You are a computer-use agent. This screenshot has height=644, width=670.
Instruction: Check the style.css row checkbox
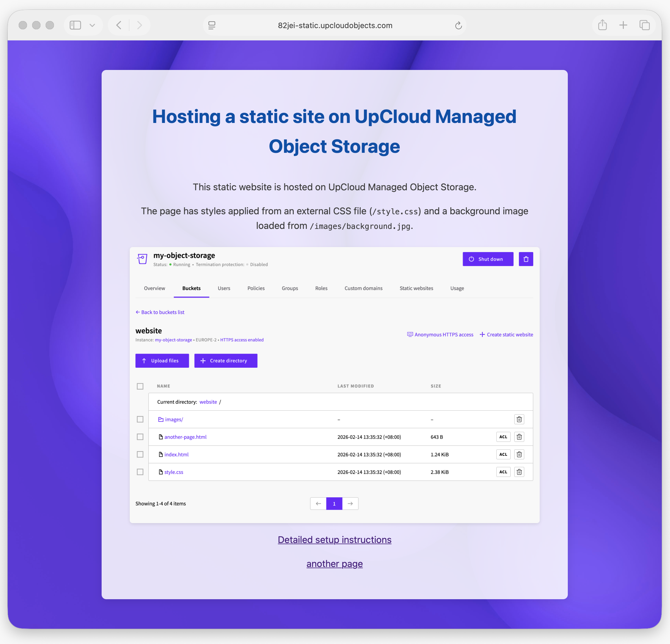[140, 472]
